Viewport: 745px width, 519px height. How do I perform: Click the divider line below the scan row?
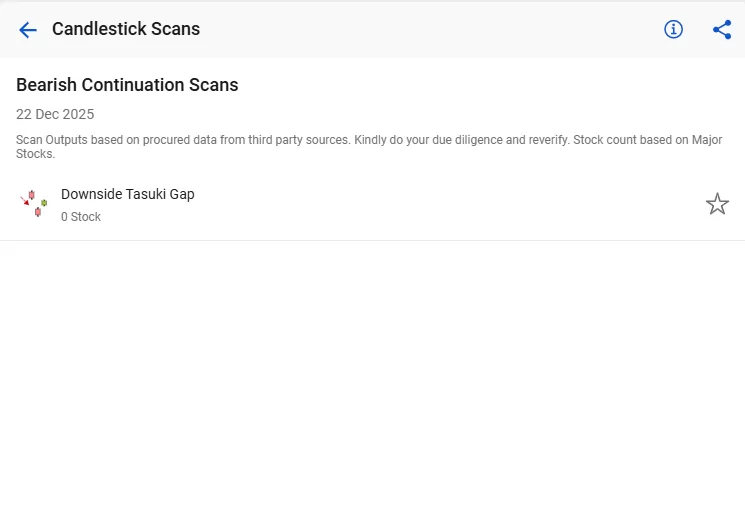pyautogui.click(x=372, y=240)
